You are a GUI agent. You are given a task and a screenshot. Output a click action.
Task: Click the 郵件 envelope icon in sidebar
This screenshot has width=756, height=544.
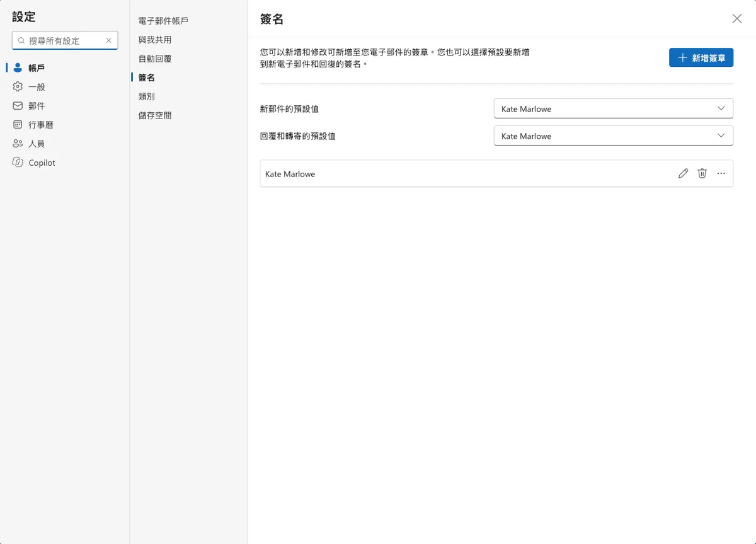[x=18, y=105]
